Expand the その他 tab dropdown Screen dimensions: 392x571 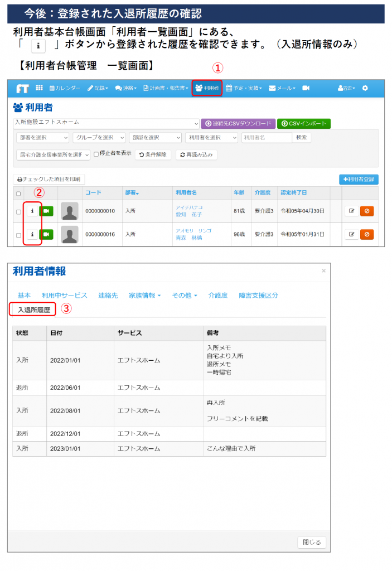pyautogui.click(x=185, y=296)
